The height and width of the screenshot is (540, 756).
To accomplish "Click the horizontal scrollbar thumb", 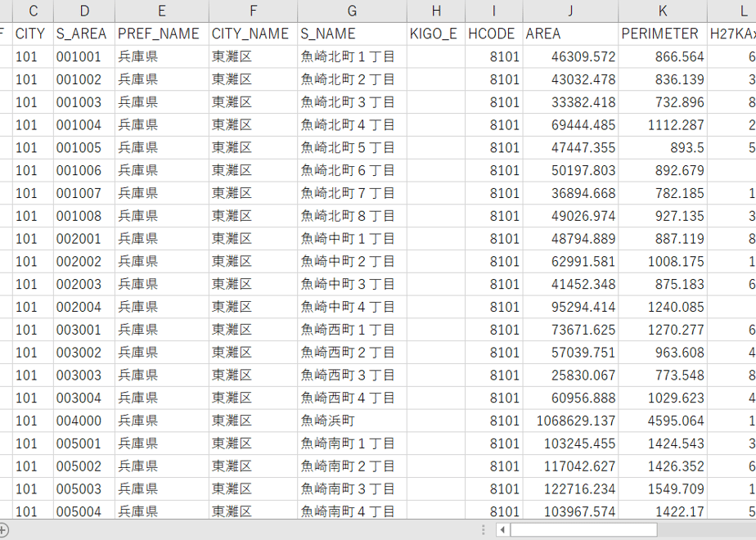I will (x=583, y=530).
